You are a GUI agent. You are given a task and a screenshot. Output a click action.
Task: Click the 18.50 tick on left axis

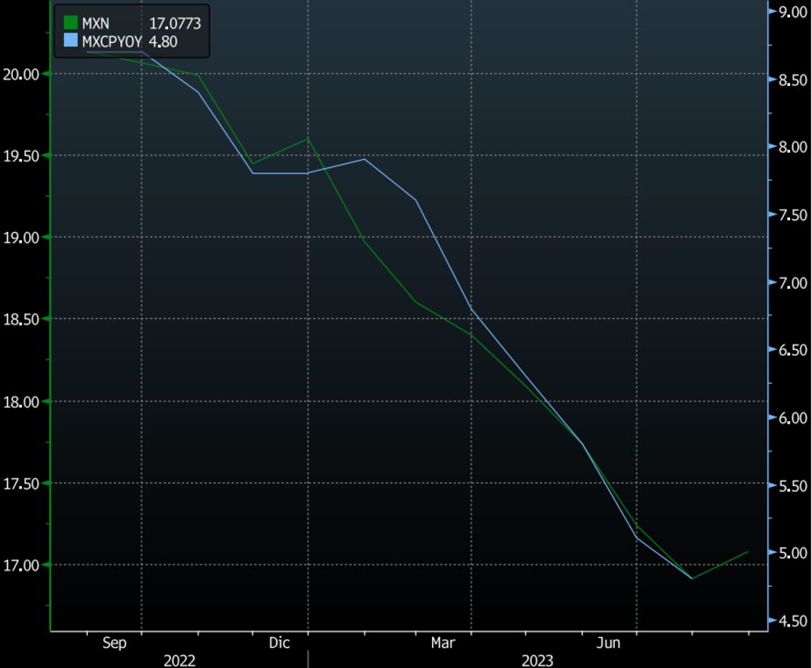point(22,319)
